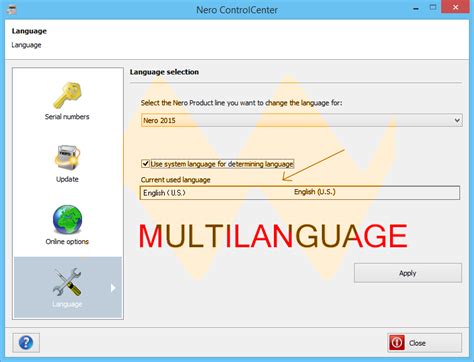Select the Update label in sidebar
Image resolution: width=474 pixels, height=362 pixels.
coord(67,179)
